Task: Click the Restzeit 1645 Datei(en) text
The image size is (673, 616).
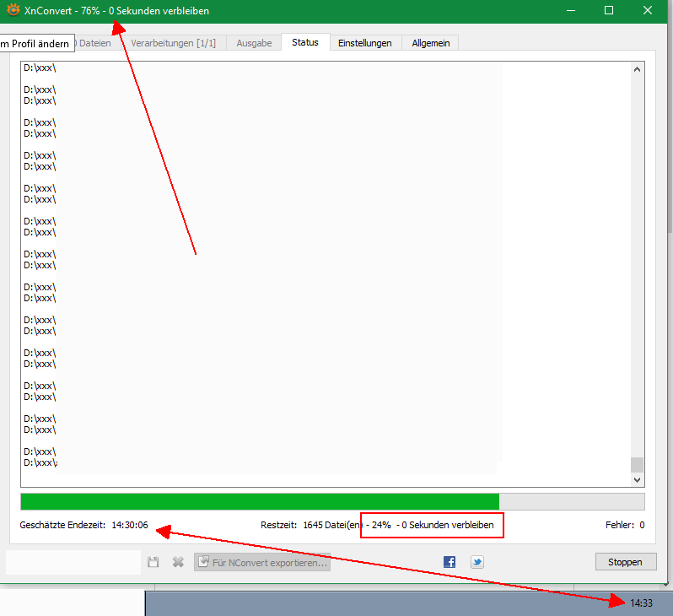Action: 311,525
